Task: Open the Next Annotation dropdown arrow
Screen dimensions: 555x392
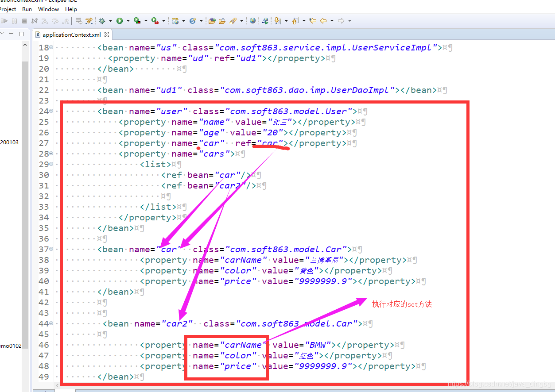Action: (x=286, y=21)
